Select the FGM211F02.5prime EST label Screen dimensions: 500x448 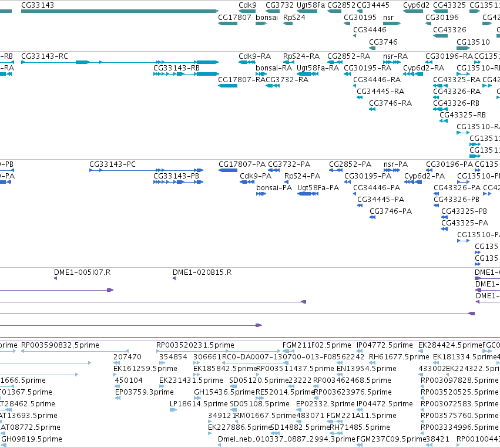[x=317, y=345]
